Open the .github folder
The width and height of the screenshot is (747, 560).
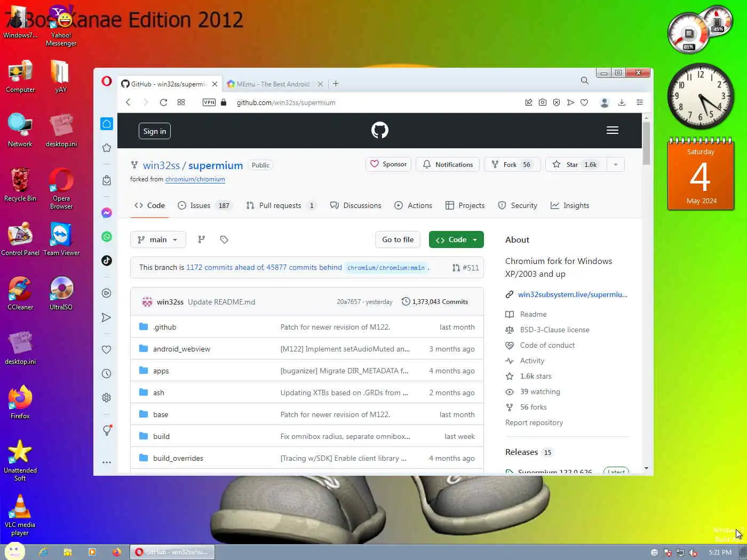point(164,327)
